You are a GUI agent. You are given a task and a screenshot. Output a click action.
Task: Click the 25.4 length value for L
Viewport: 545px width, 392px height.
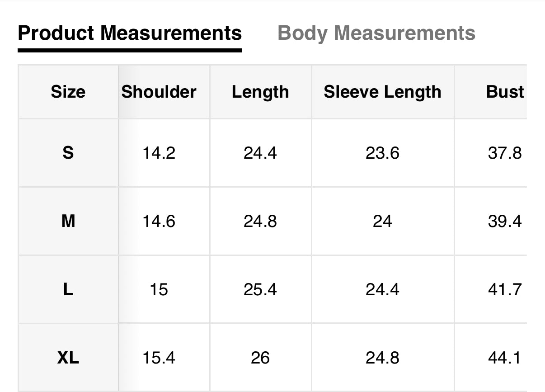pyautogui.click(x=260, y=289)
